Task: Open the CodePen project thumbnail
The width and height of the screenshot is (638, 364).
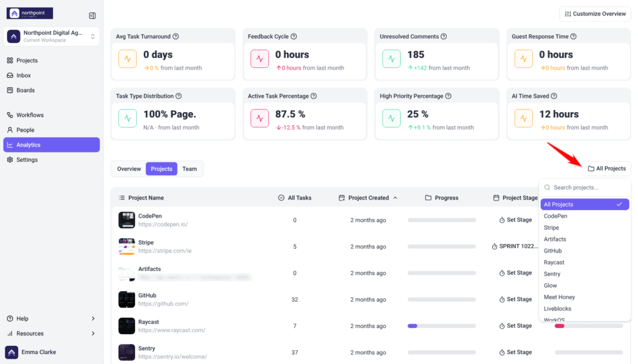Action: click(126, 220)
